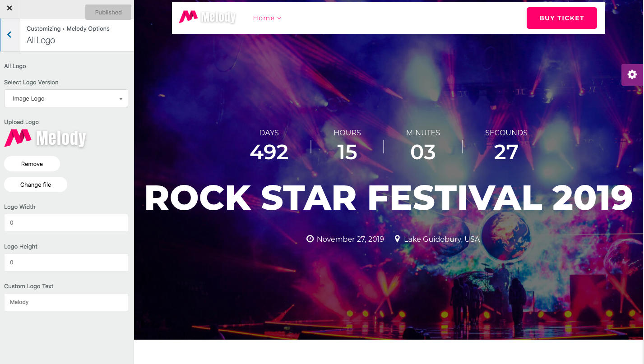Choose Change file for the logo
This screenshot has width=644, height=364.
point(36,184)
